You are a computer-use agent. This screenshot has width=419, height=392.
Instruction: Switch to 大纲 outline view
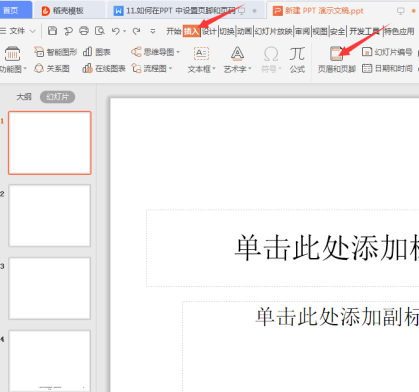(x=24, y=97)
